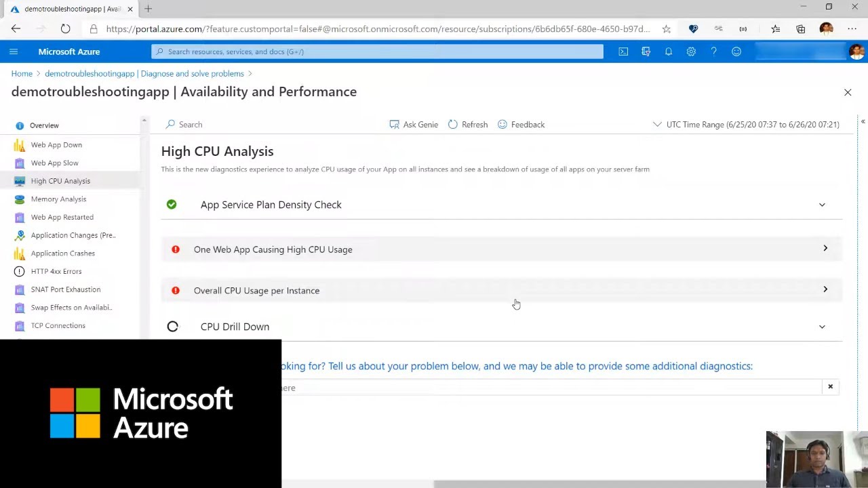Click the green check on Density Check
868x488 pixels.
172,204
